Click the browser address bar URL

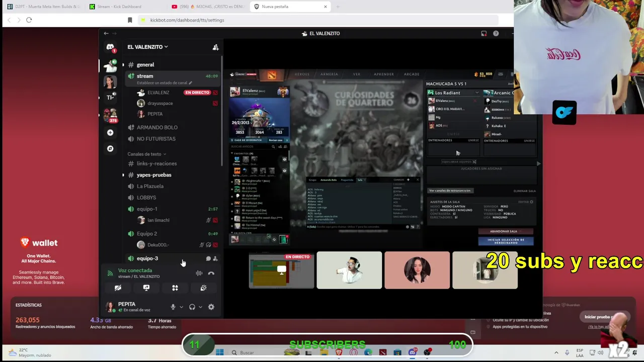coord(187,20)
